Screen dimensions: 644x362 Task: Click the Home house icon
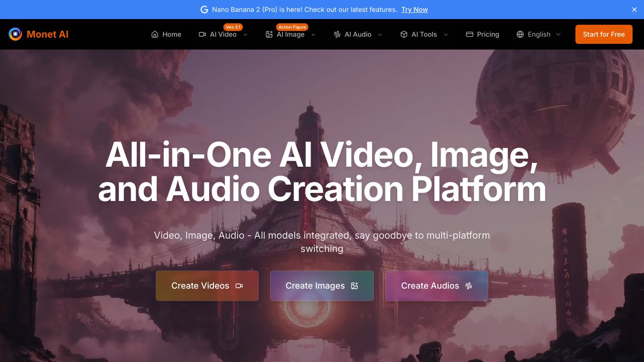tap(155, 34)
